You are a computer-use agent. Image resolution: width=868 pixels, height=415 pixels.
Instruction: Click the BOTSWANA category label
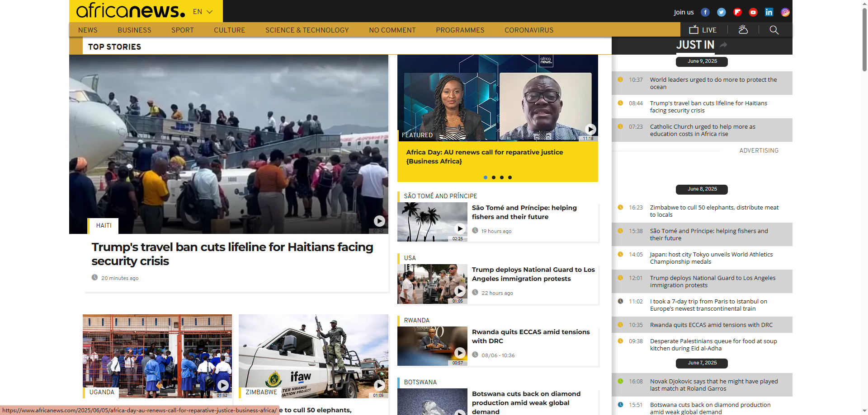[420, 382]
